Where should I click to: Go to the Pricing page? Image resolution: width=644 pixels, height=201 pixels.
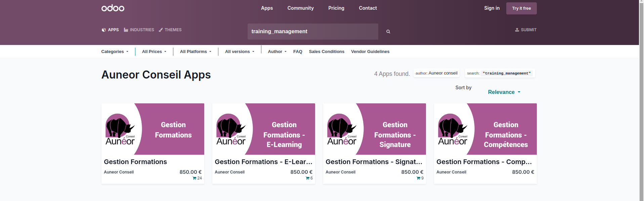click(336, 8)
